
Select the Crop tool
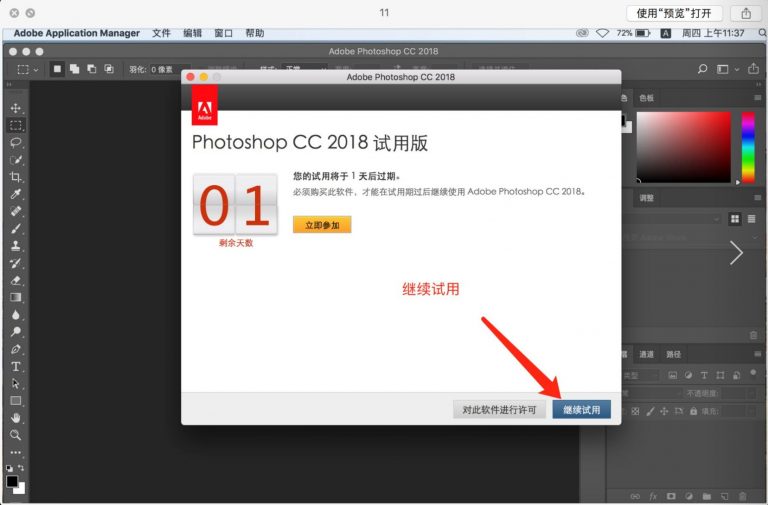coord(16,177)
